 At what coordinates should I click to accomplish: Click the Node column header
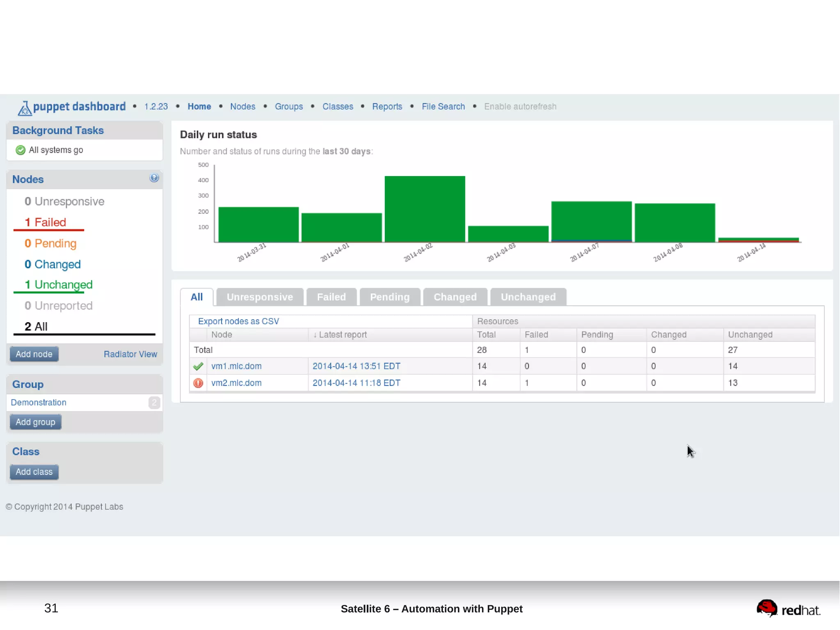click(x=221, y=335)
